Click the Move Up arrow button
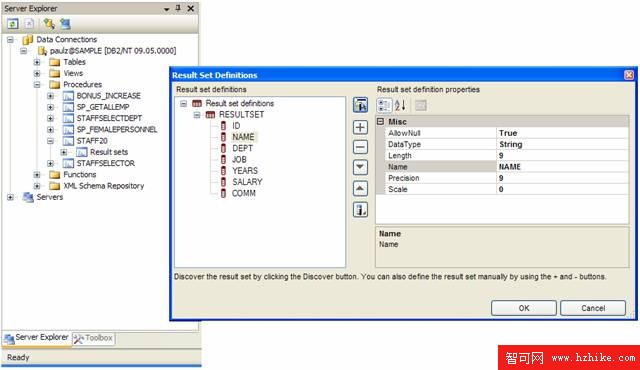Viewport: 640px width, 370px height. pyautogui.click(x=360, y=188)
